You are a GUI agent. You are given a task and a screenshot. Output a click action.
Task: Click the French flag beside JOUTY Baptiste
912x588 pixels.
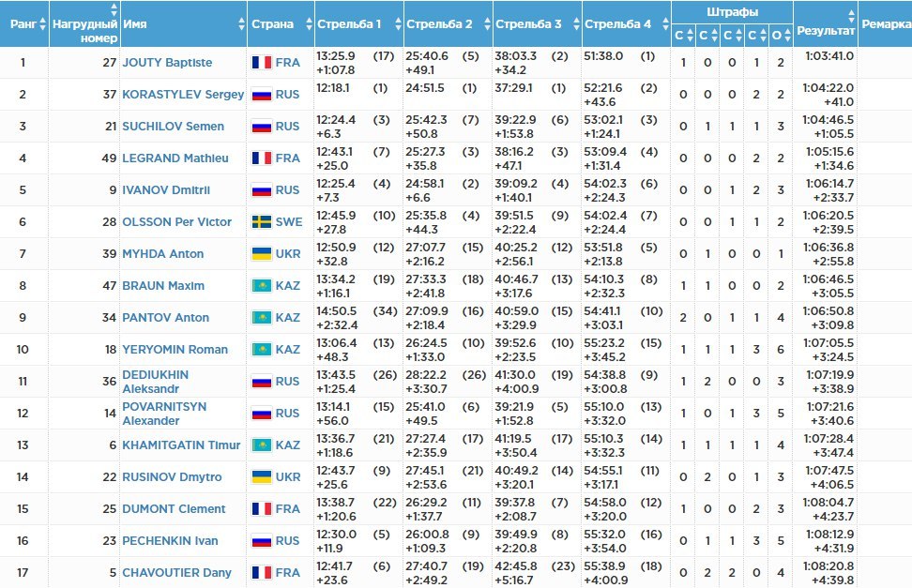tap(261, 63)
